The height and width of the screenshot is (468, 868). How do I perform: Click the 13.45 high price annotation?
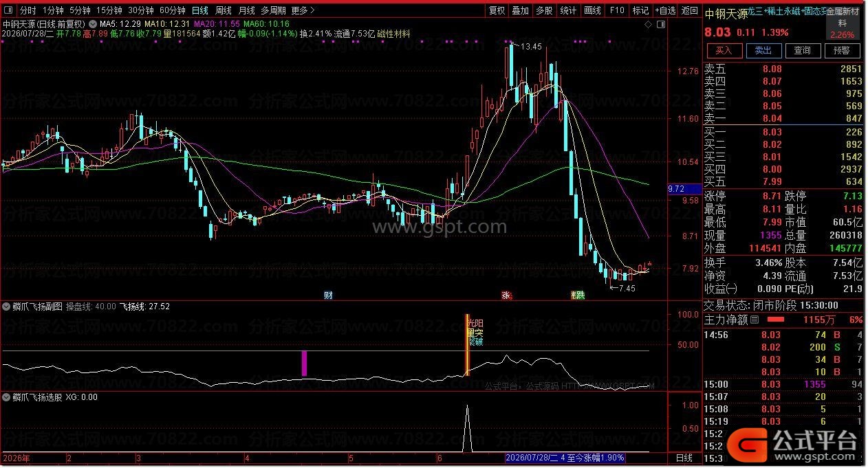click(x=531, y=47)
